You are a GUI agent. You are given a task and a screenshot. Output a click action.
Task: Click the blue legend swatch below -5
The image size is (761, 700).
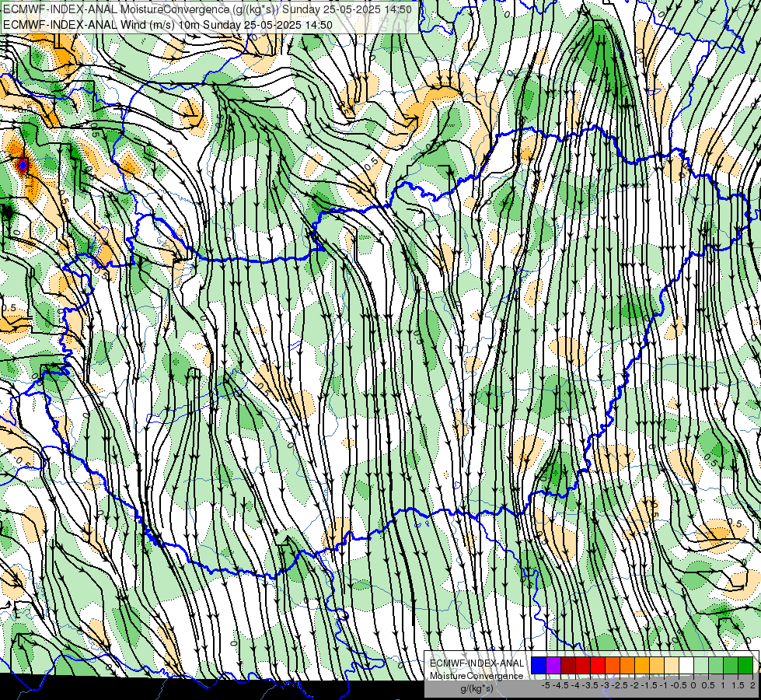(539, 665)
